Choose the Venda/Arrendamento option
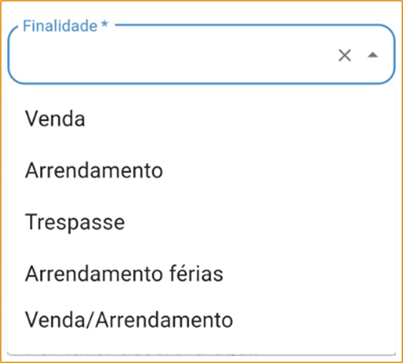The width and height of the screenshot is (403, 363). [x=201, y=320]
